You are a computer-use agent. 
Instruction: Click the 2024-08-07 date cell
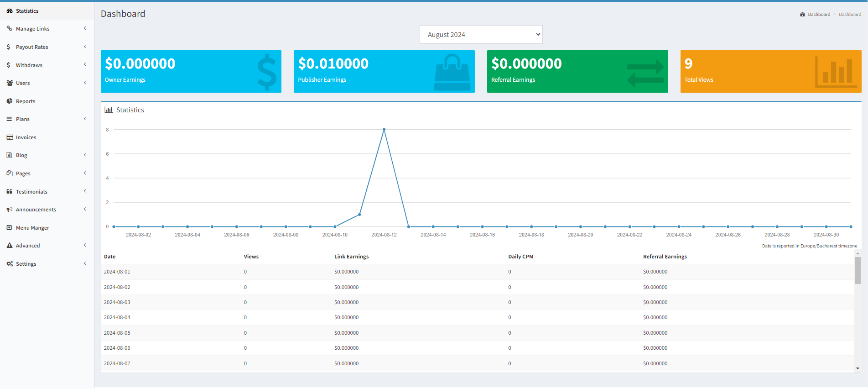[117, 363]
